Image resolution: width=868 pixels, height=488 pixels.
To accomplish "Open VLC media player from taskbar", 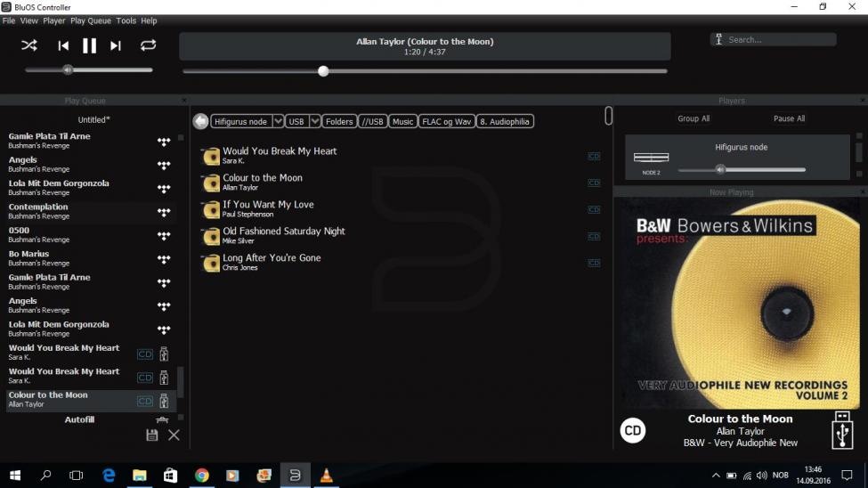I will coord(326,476).
